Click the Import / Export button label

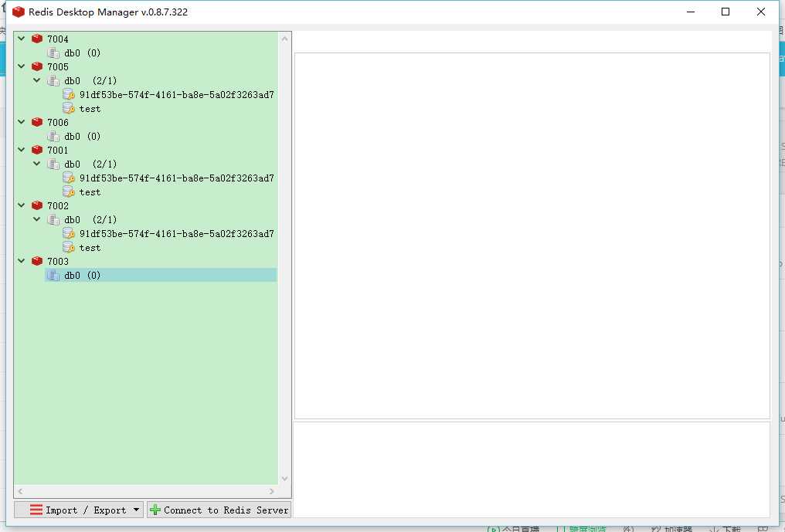click(x=86, y=510)
